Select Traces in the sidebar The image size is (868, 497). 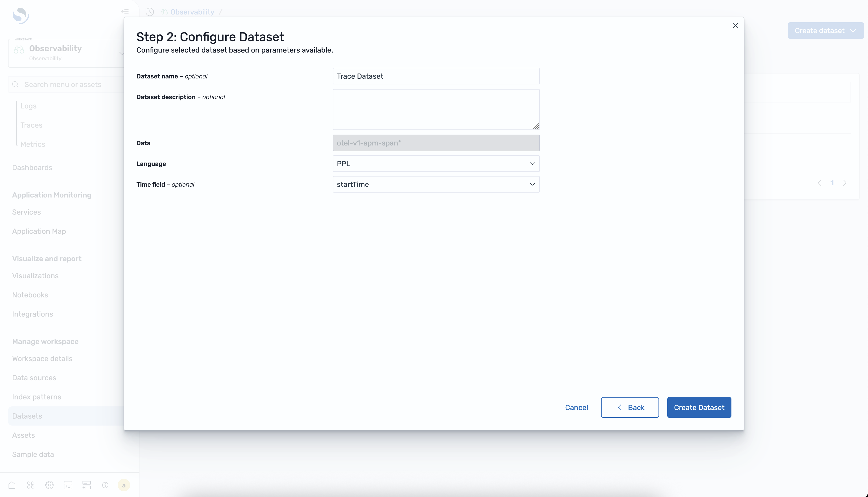(x=31, y=125)
